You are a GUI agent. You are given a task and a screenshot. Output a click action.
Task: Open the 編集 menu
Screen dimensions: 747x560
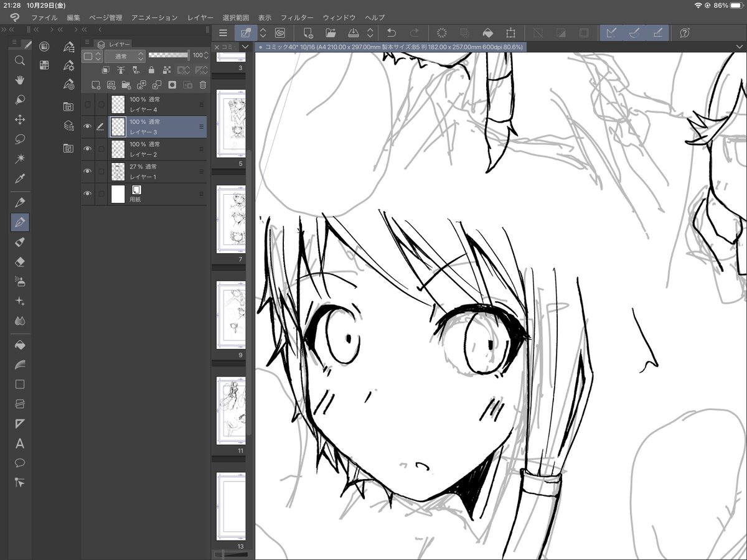pyautogui.click(x=73, y=18)
